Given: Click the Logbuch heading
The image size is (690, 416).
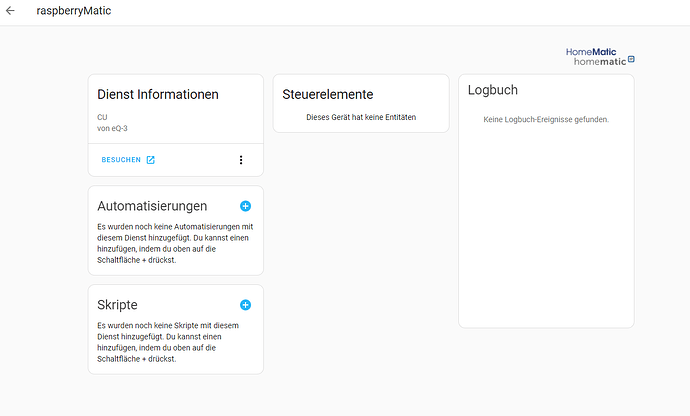Looking at the screenshot, I should point(492,90).
